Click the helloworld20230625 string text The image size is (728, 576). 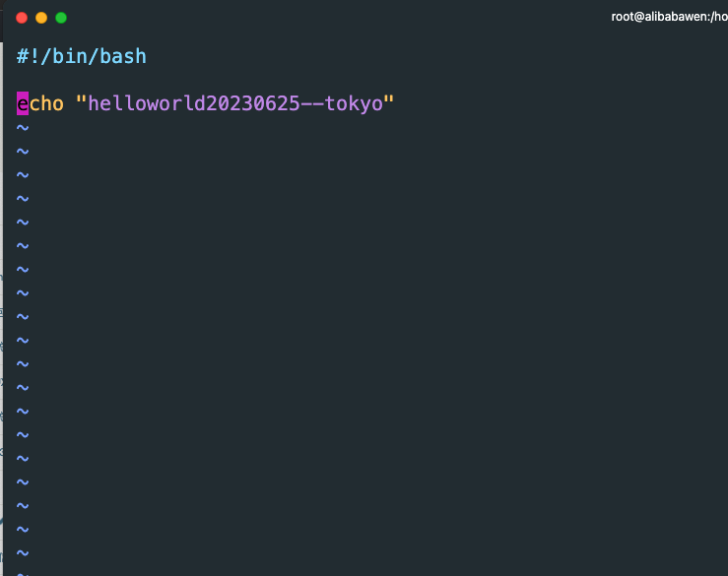pyautogui.click(x=194, y=103)
